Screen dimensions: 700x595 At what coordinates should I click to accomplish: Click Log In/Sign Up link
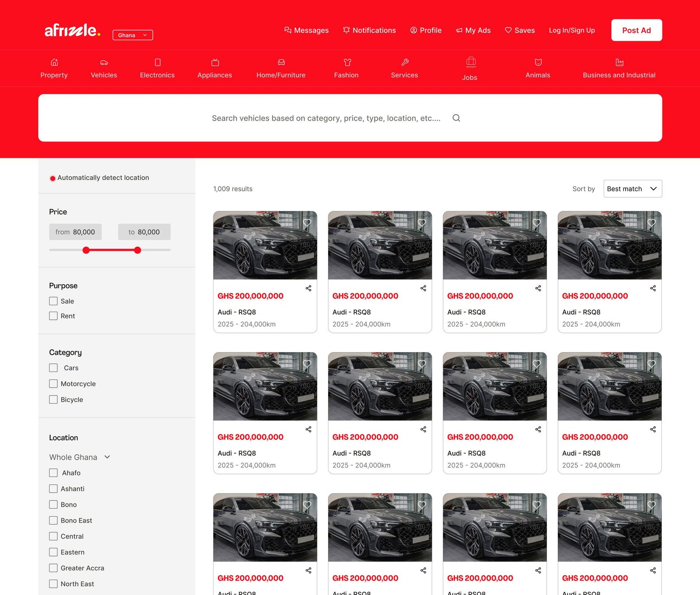572,30
